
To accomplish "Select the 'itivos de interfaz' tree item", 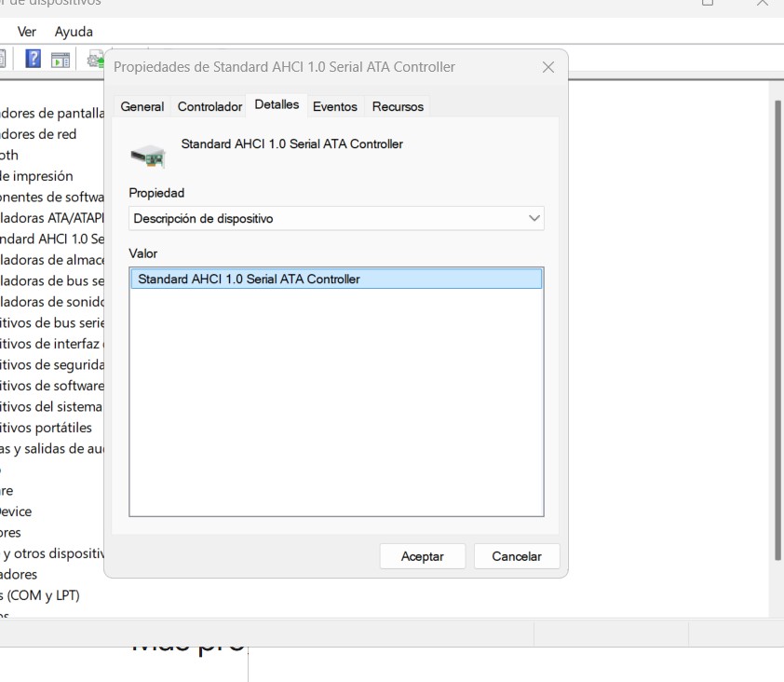I will point(52,344).
